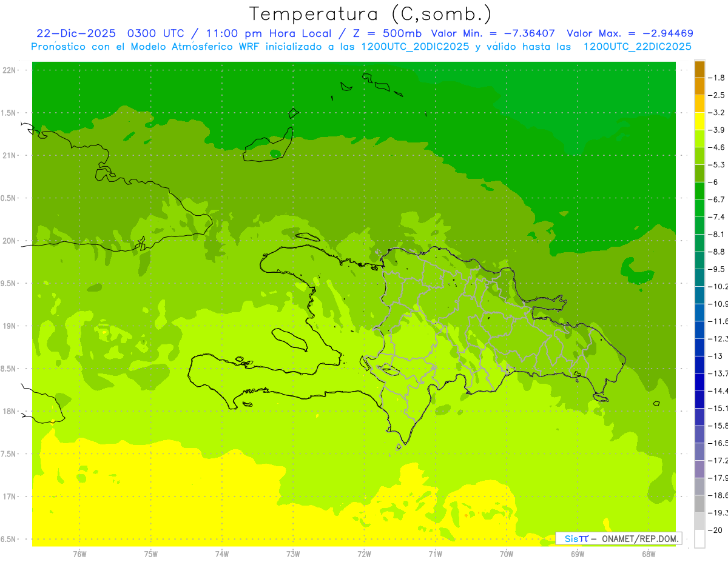Click the '68W' longitude label

(x=649, y=554)
